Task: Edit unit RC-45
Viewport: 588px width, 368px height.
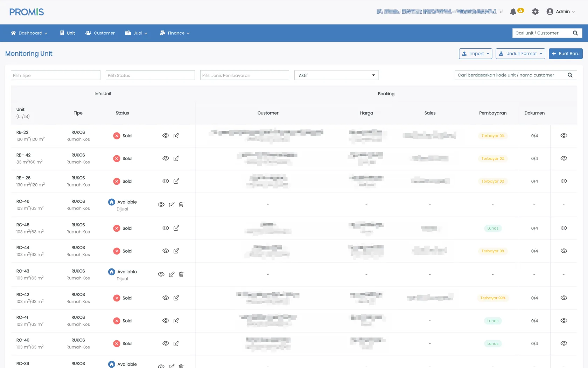Action: 176,228
